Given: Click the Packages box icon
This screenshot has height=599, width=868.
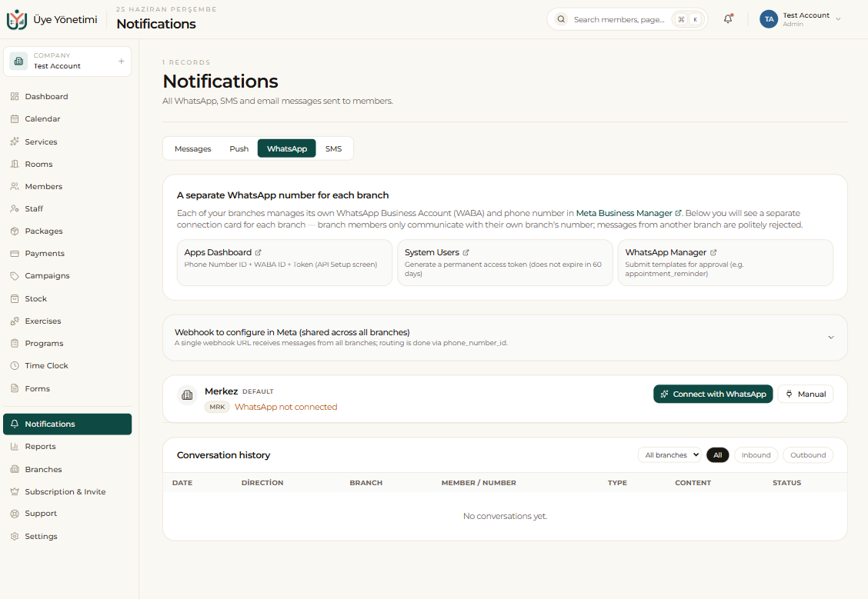Looking at the screenshot, I should click(15, 231).
